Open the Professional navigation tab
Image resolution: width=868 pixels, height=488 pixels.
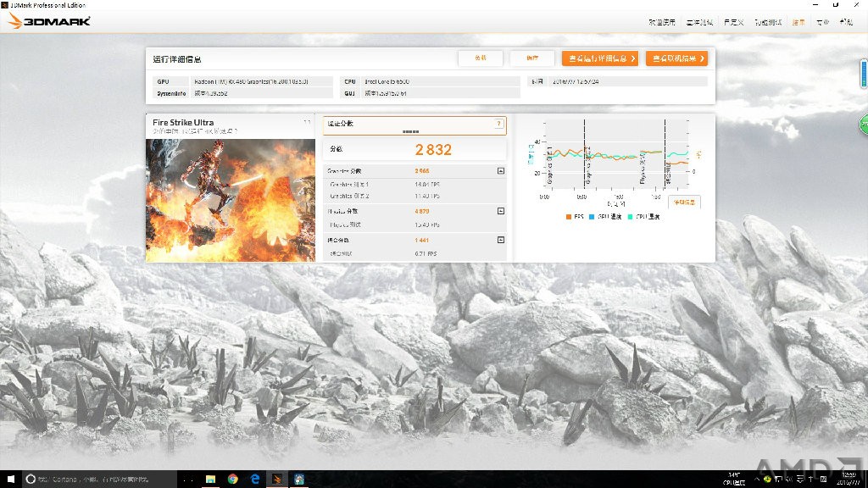822,22
